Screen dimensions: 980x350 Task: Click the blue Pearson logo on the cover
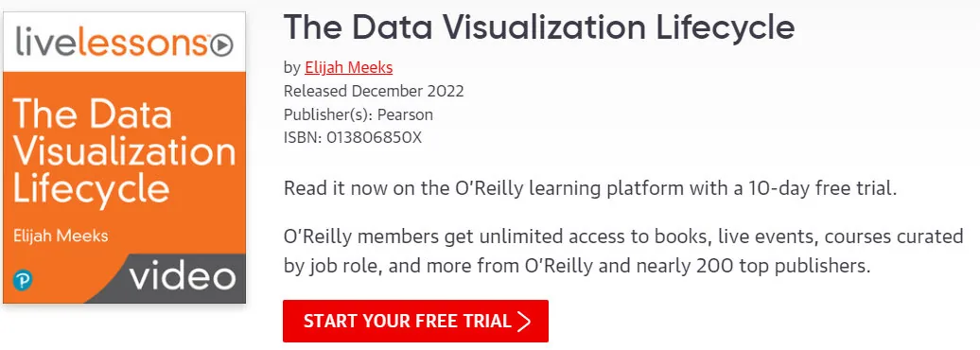(23, 280)
